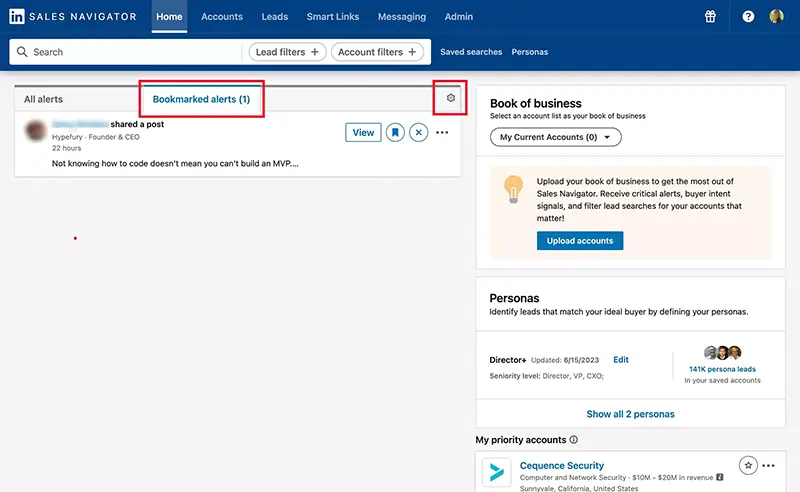Dismiss the shared post alert
This screenshot has height=492, width=800.
click(x=418, y=132)
